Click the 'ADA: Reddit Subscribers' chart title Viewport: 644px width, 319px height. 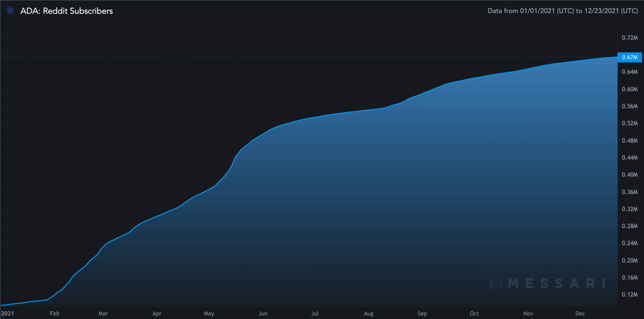[x=66, y=11]
